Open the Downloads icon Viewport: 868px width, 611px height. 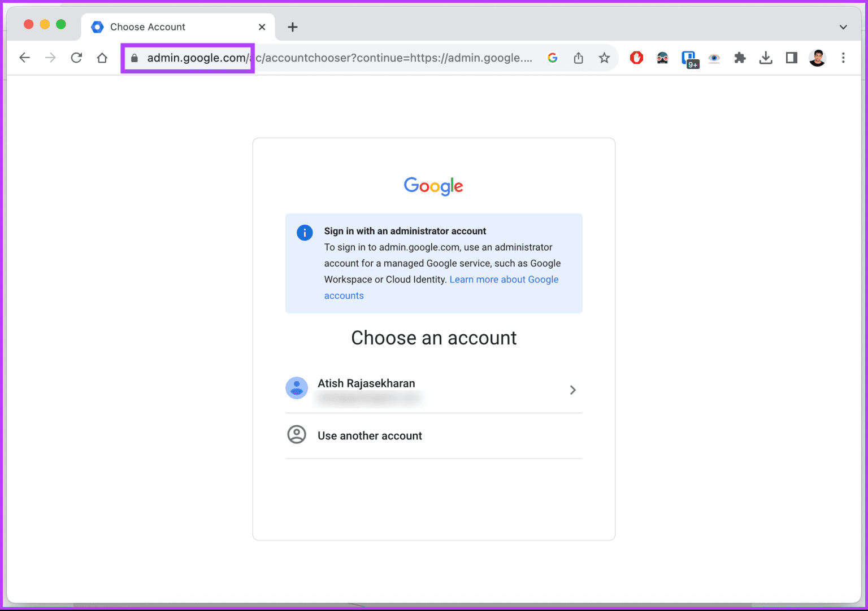tap(766, 58)
